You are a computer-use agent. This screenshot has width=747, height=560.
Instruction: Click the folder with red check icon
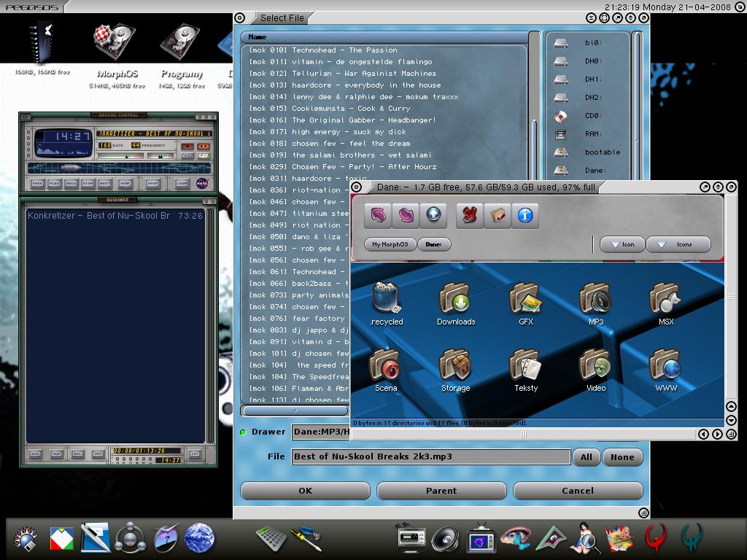click(x=497, y=215)
